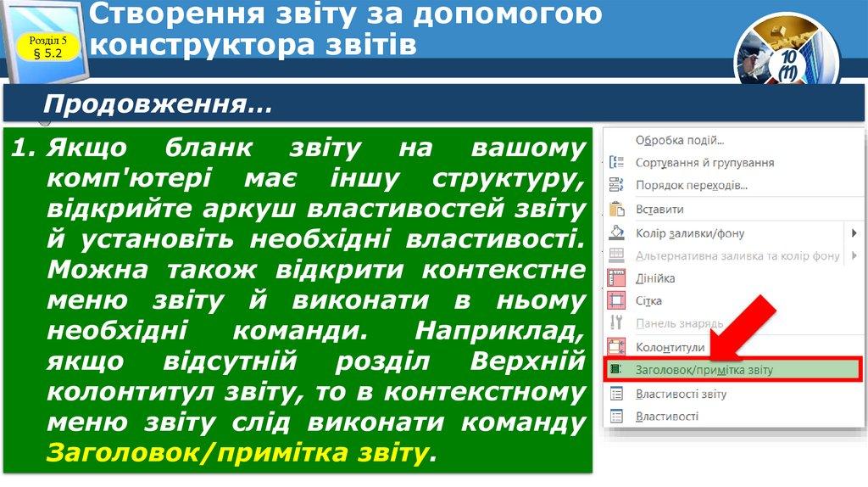The width and height of the screenshot is (868, 487).
Task: Choose the highlighted Заголовок/примітка звіту menu item
Action: click(x=704, y=370)
